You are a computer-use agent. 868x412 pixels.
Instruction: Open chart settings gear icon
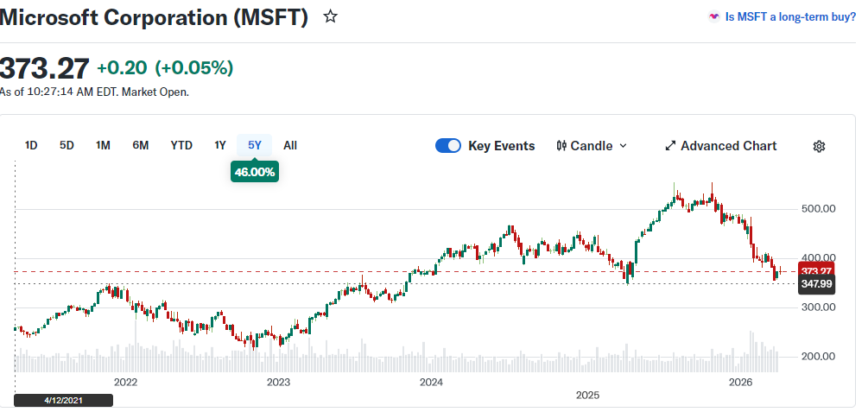tap(819, 146)
